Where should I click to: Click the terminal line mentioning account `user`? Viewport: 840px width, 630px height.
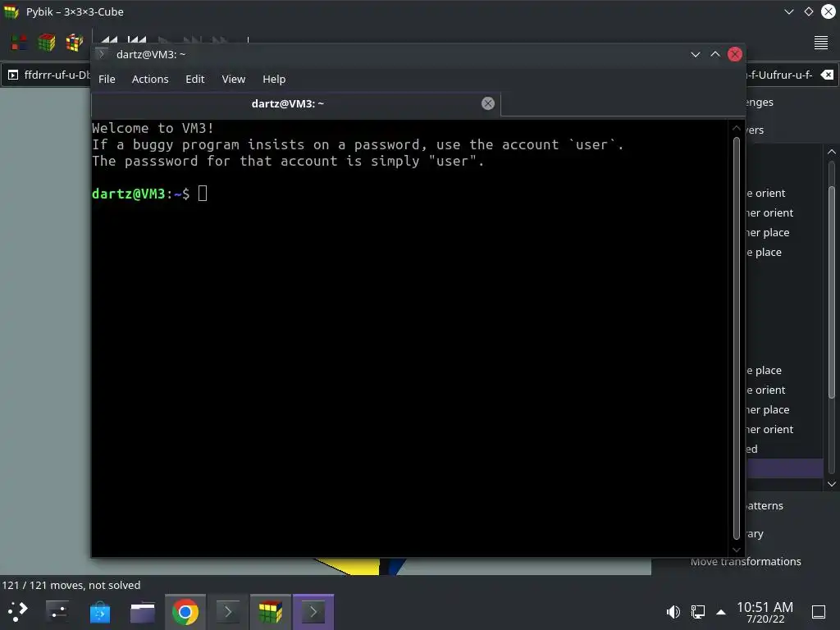(x=358, y=144)
